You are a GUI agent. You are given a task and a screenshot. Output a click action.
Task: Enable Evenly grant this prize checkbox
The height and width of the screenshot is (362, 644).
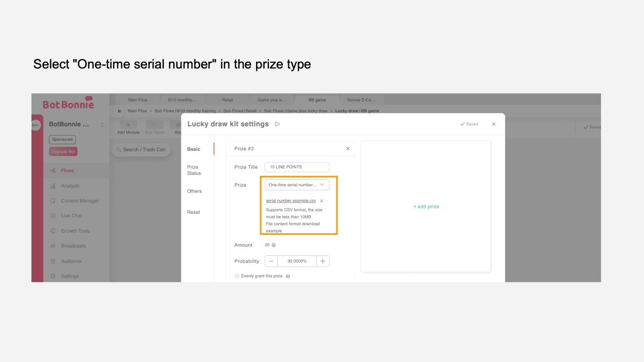coord(237,276)
